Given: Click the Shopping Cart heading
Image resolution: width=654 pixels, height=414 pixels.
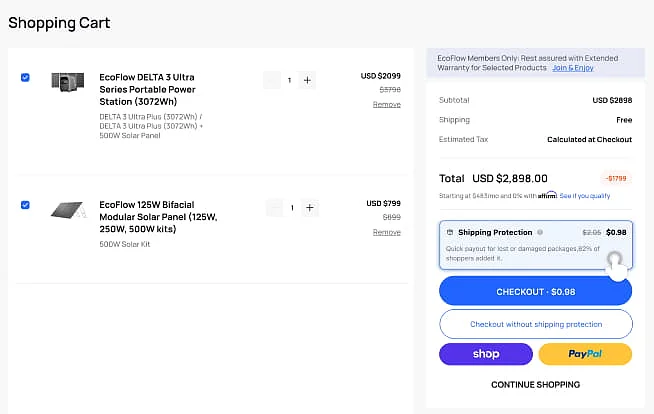Looking at the screenshot, I should (x=59, y=23).
